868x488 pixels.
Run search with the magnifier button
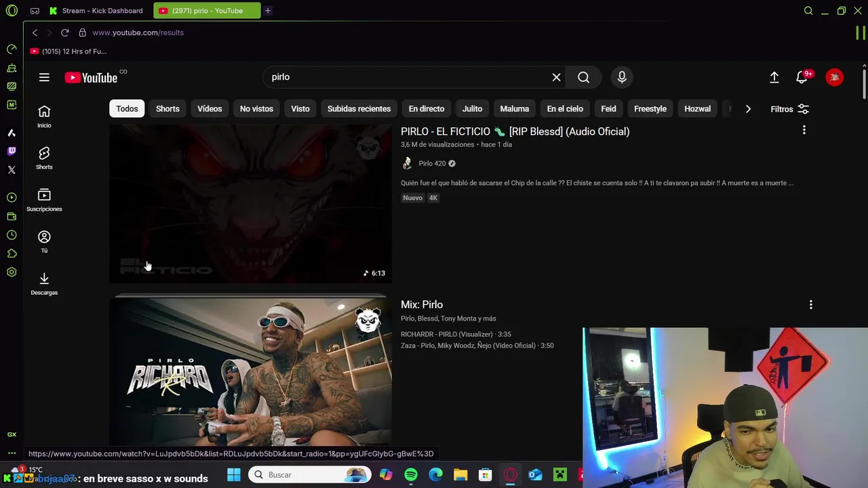click(583, 77)
